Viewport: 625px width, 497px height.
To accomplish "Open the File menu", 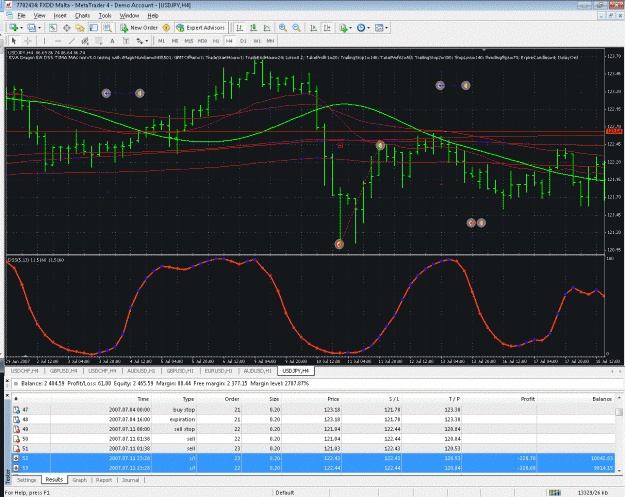I will click(x=21, y=16).
